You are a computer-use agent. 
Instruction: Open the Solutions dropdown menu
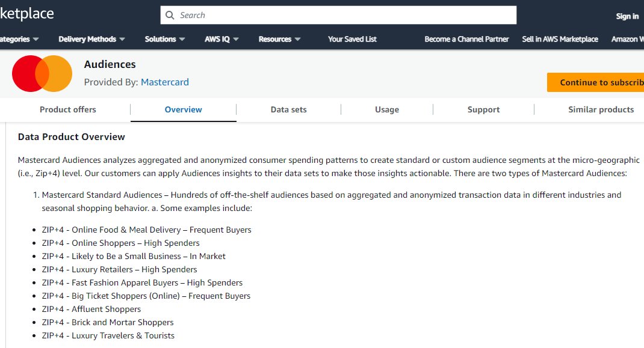pos(165,39)
